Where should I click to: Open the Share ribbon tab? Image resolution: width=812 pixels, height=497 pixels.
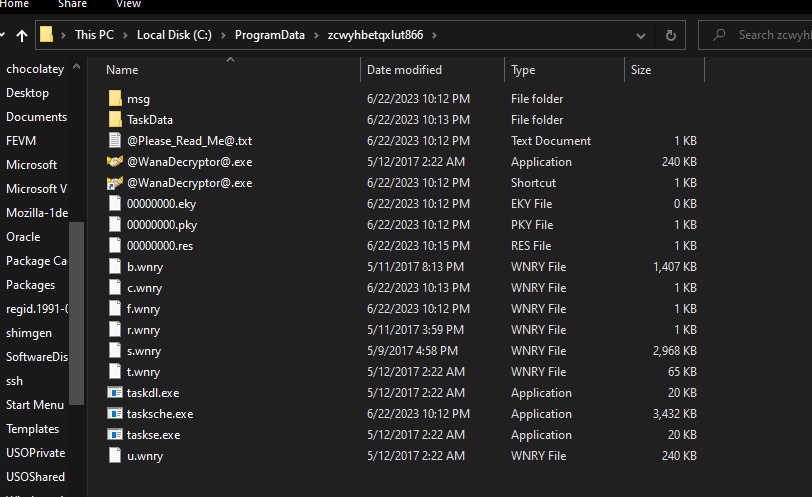(72, 4)
